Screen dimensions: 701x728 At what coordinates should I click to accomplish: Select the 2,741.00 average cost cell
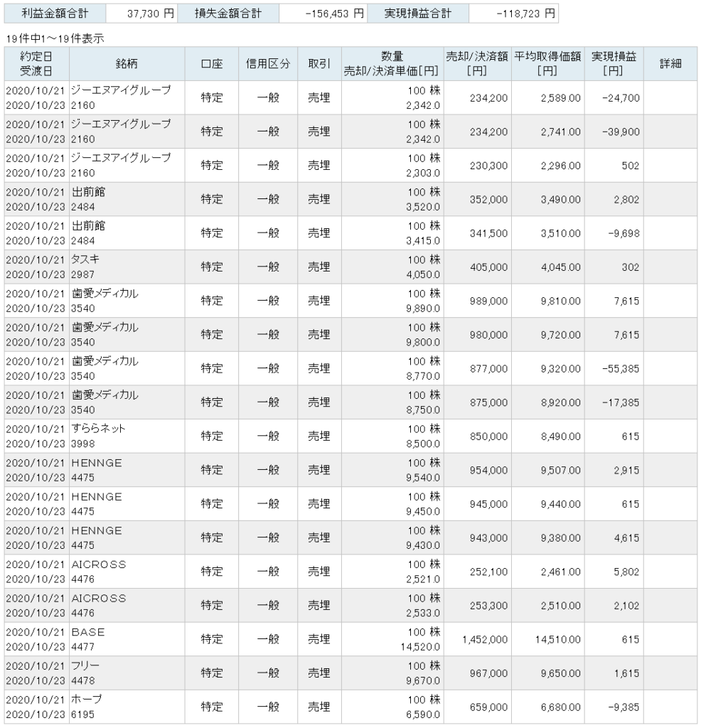tap(548, 132)
